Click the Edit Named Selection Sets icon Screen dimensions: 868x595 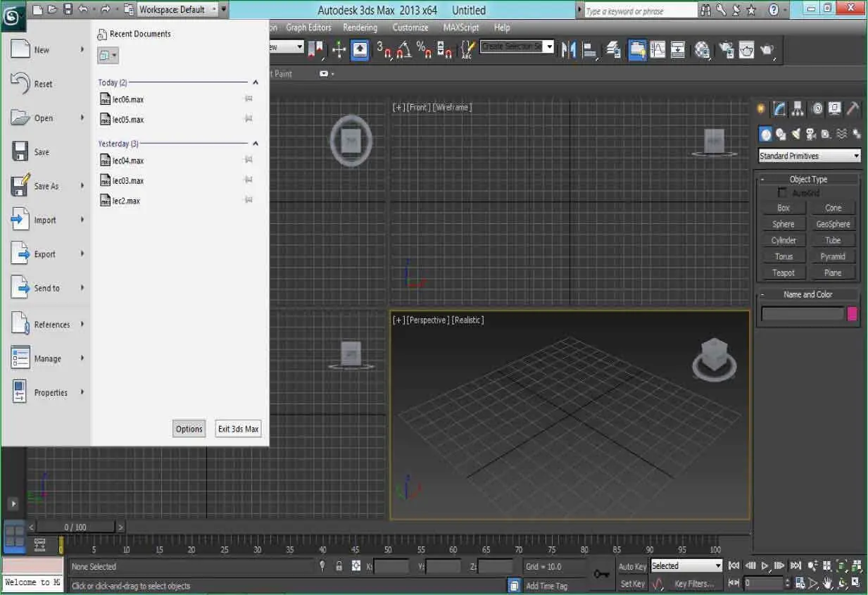[x=467, y=49]
